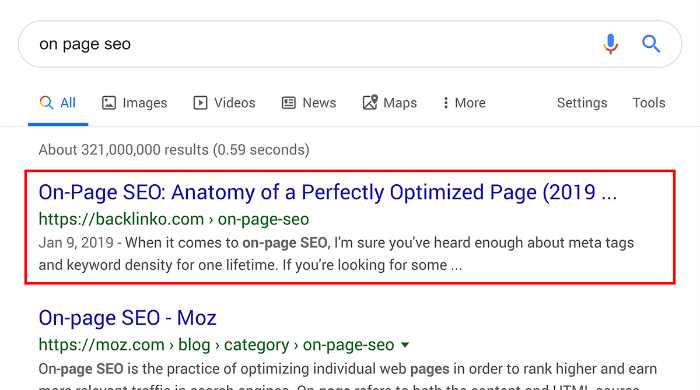This screenshot has height=390, width=700.
Task: Select the Maps results tab
Action: click(x=389, y=103)
